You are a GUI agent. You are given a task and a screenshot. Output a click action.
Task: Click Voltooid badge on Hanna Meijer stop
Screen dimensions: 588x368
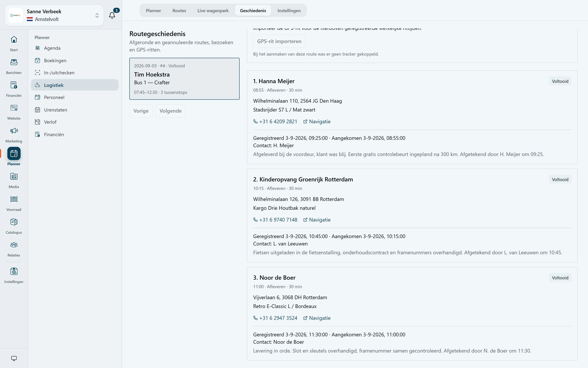click(x=560, y=81)
